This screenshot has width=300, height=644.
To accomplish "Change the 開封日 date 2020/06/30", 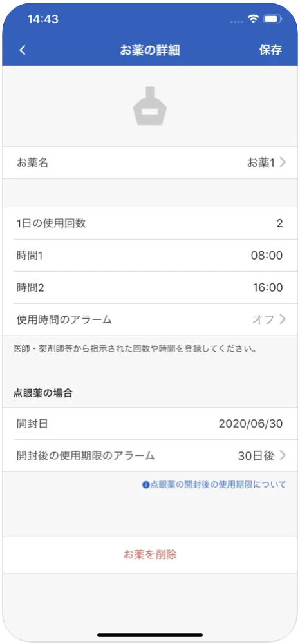I will (251, 424).
